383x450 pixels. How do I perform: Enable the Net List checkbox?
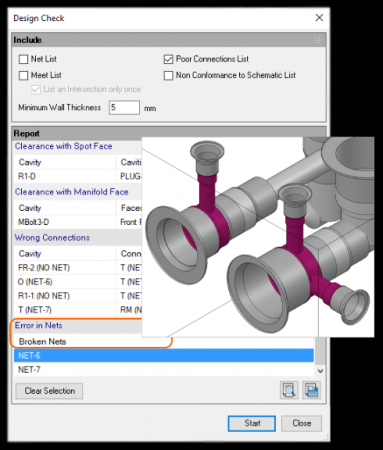coord(24,59)
